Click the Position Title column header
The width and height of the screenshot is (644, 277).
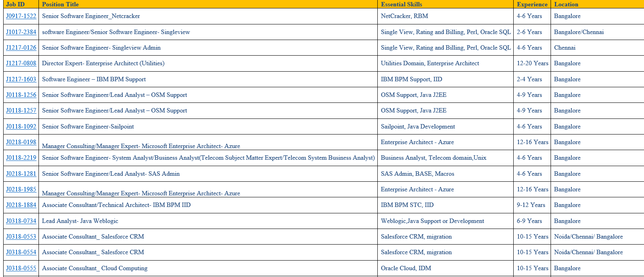click(208, 4)
